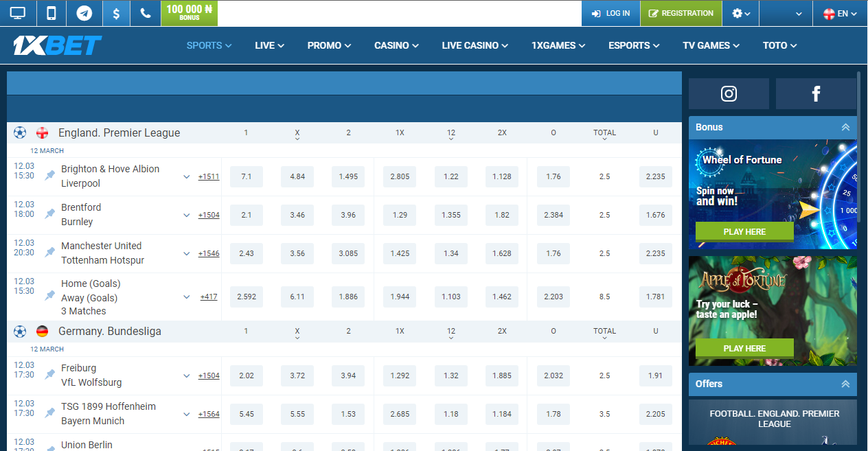
Task: Click the mobile version icon
Action: [x=51, y=12]
